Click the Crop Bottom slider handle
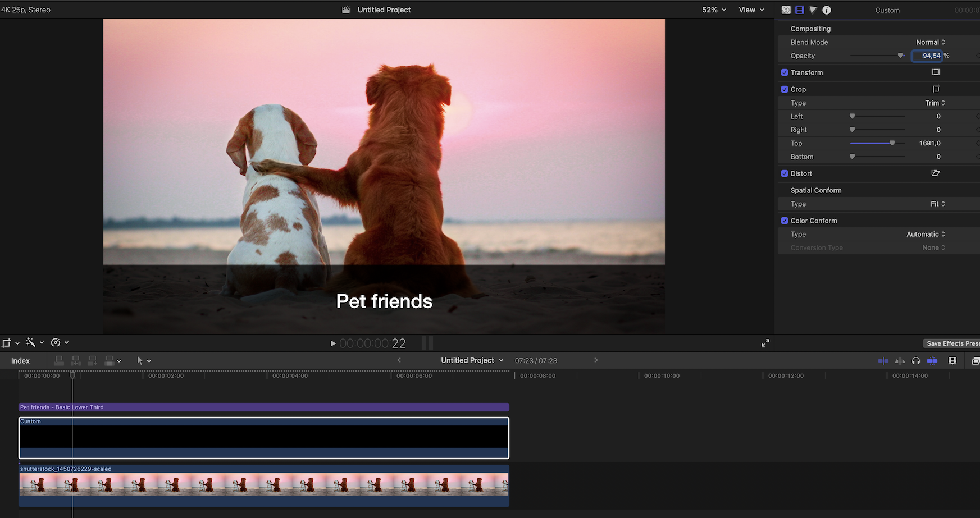Image resolution: width=980 pixels, height=518 pixels. pos(852,157)
